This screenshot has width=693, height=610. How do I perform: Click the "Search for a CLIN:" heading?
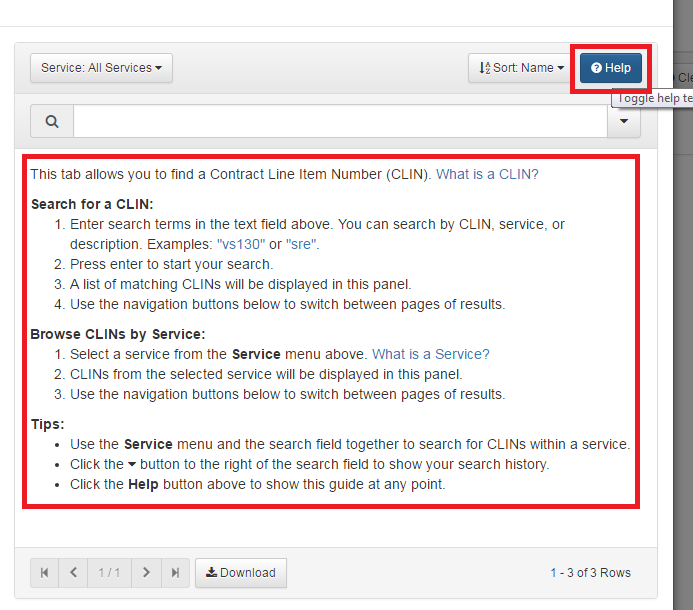click(92, 204)
